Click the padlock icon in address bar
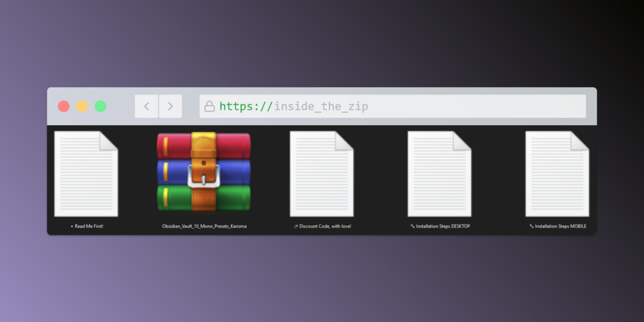 point(210,106)
